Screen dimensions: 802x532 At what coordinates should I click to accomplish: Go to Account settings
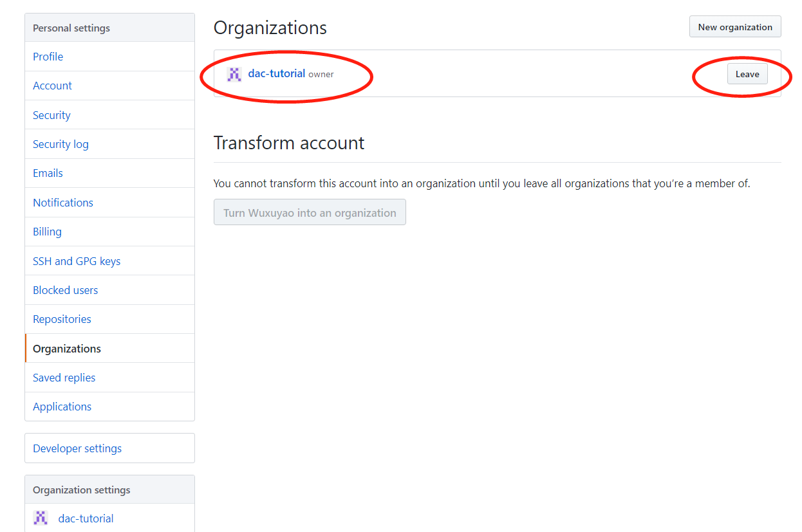(52, 86)
